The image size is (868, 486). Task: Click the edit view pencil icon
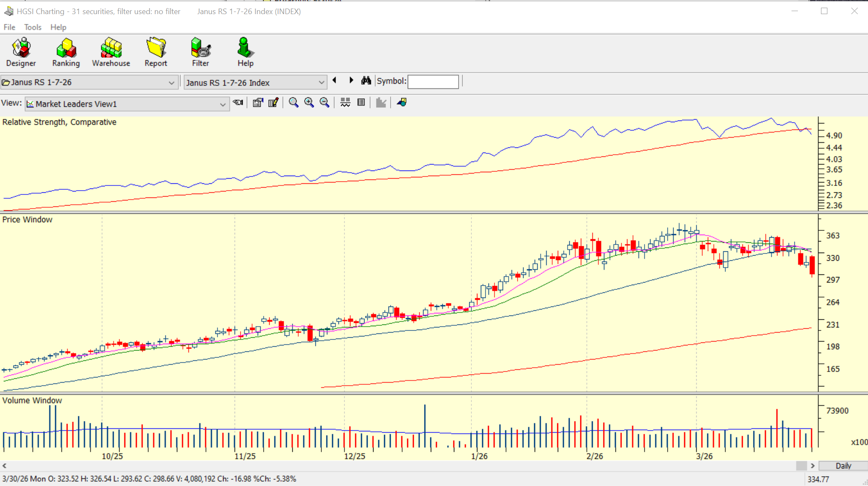coord(274,103)
